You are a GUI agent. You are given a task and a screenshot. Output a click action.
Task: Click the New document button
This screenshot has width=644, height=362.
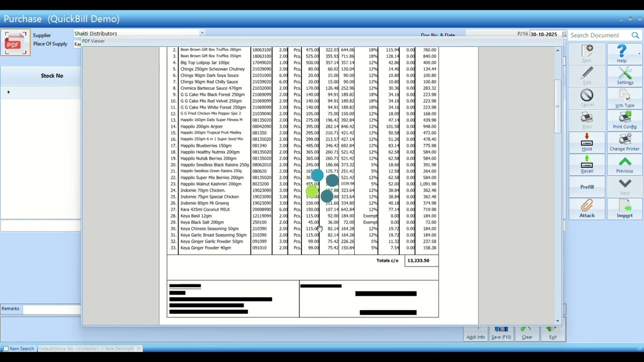[x=587, y=53]
